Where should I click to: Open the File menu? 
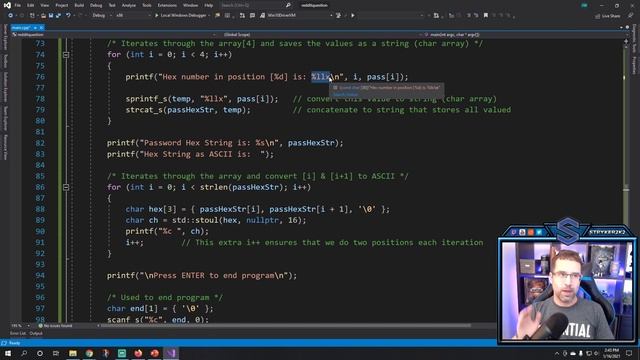(x=18, y=5)
